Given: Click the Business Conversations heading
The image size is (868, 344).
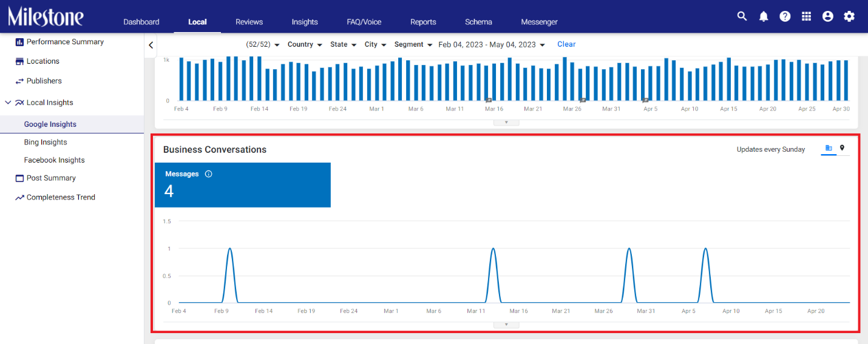Looking at the screenshot, I should 215,149.
